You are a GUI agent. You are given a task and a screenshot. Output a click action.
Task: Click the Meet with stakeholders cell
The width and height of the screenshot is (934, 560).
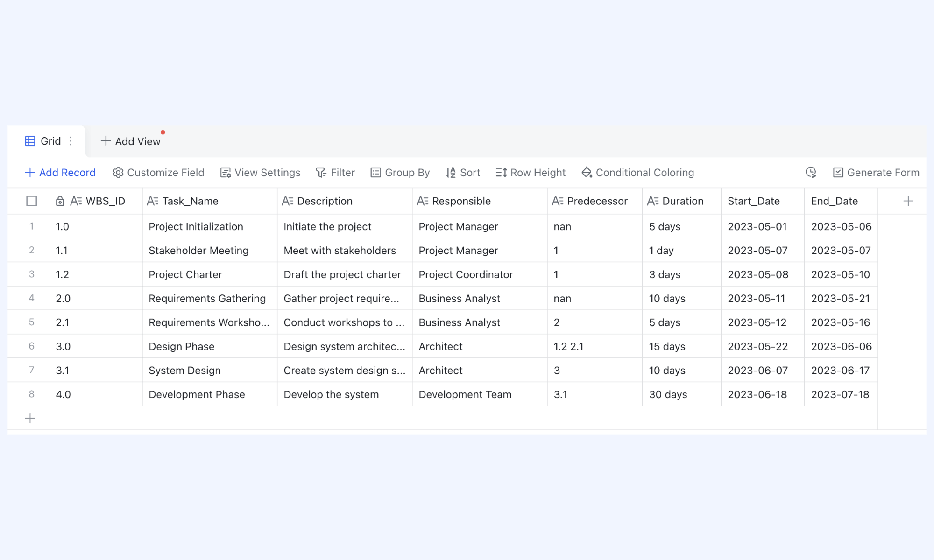point(345,251)
